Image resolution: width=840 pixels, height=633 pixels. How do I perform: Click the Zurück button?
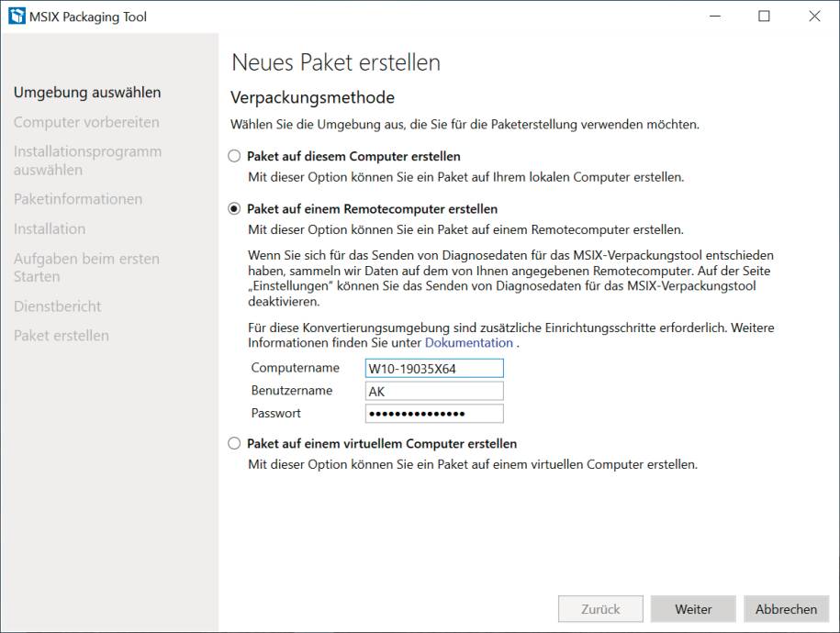[600, 609]
